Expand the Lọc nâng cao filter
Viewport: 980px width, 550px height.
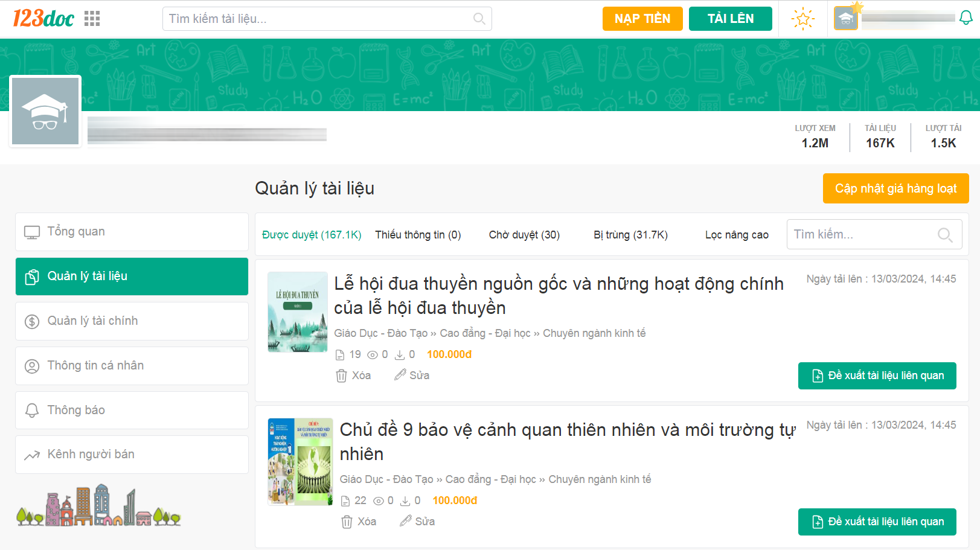(x=737, y=235)
